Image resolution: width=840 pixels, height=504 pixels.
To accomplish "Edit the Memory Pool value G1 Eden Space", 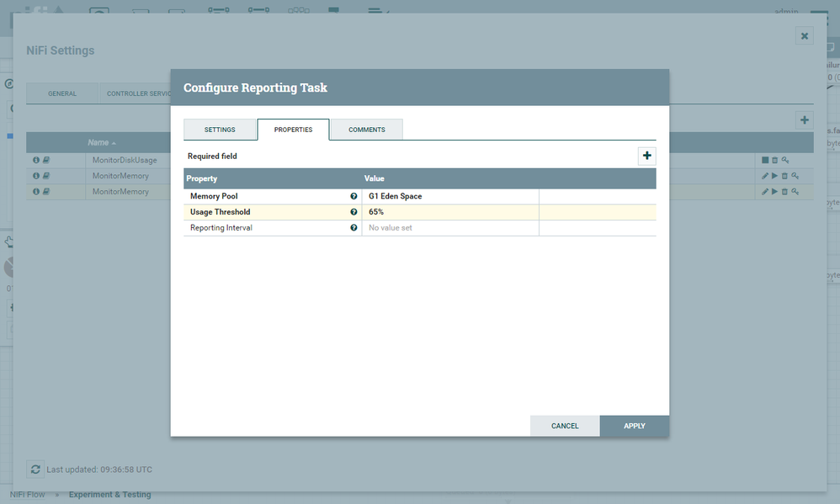I will (449, 196).
